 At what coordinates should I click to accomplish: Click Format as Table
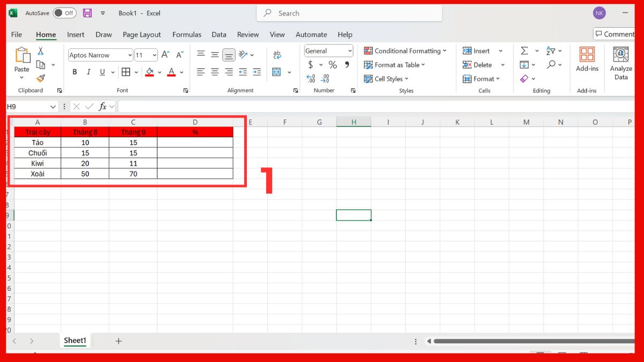(x=394, y=64)
